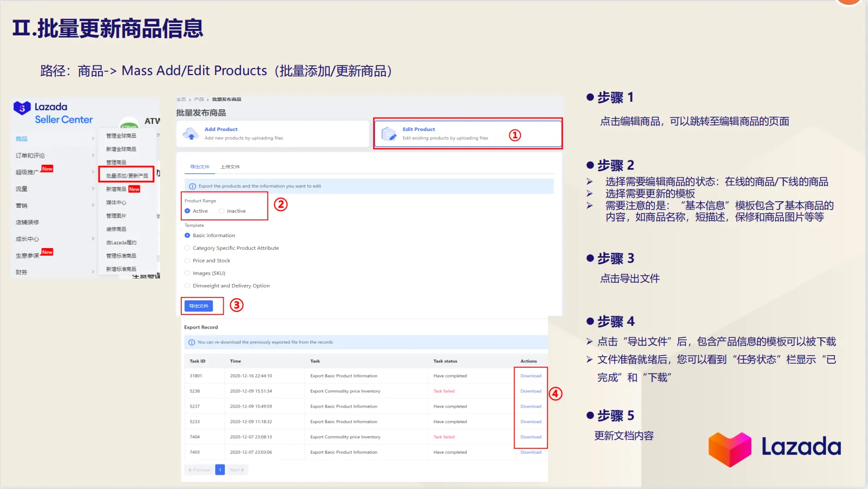Open 由Lazada履约 in the submenu
Viewport: 868px width, 489px height.
click(x=121, y=243)
